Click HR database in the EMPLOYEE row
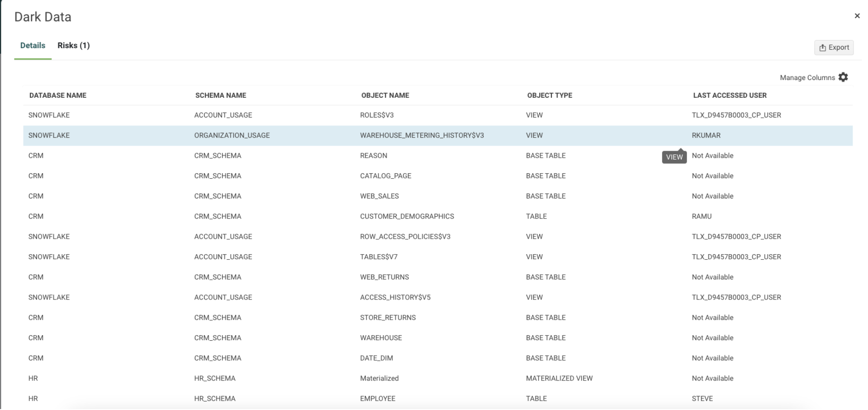Image resolution: width=868 pixels, height=410 pixels. (33, 399)
